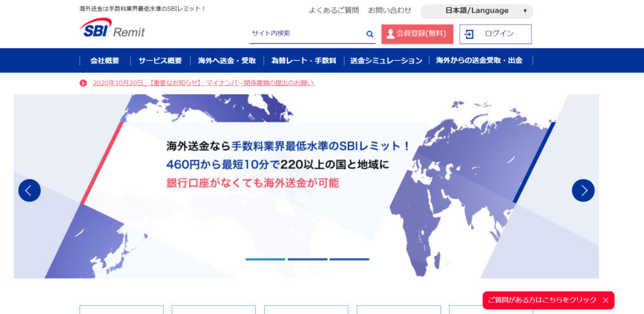
Task: Click the hero banner world map image
Action: (306, 187)
